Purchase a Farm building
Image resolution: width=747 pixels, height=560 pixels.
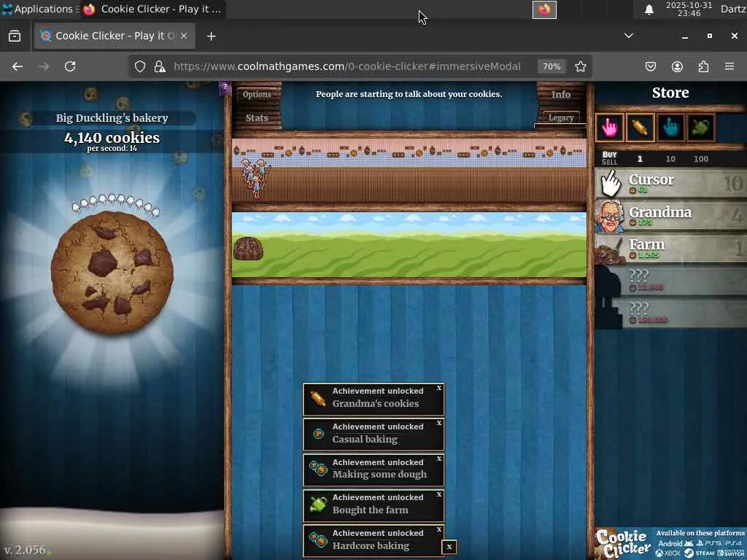671,248
